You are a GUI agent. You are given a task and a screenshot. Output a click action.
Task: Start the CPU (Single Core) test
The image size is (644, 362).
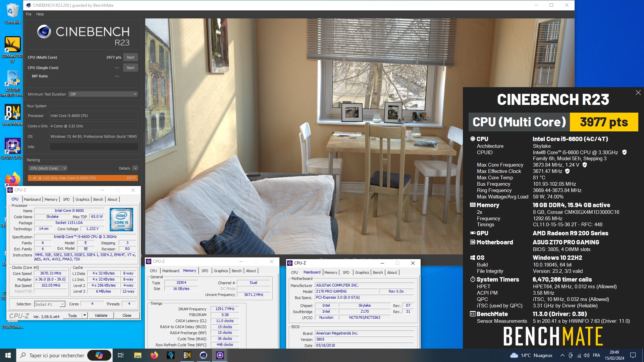tap(130, 68)
